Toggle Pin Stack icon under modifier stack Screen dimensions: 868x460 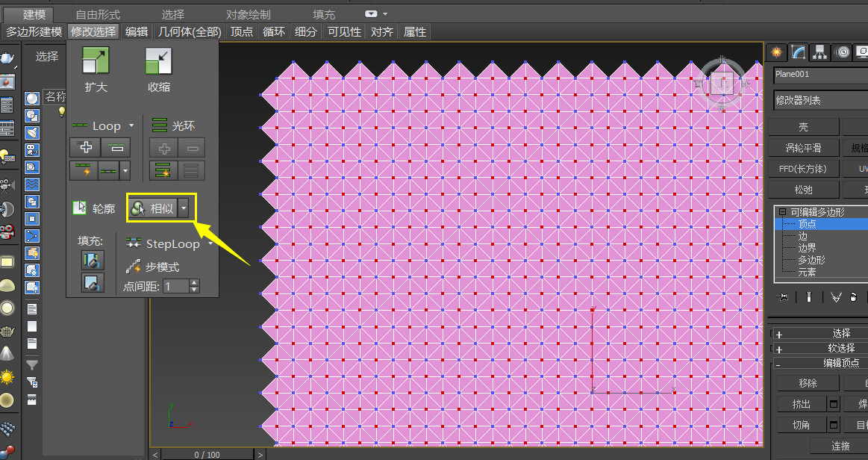782,297
